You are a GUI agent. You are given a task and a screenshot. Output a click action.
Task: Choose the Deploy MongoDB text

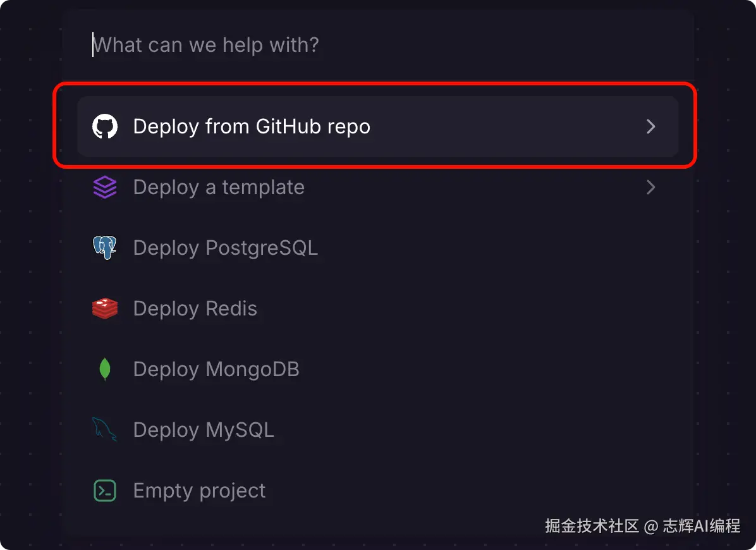click(x=216, y=369)
